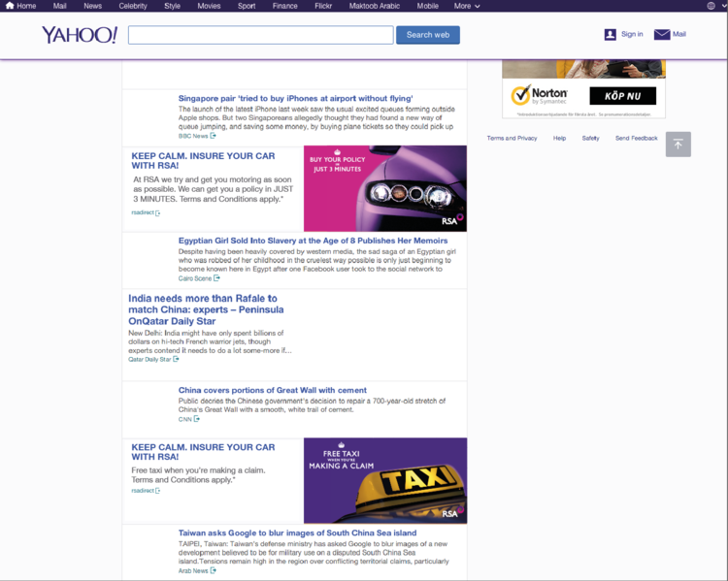Open Mail in the top navigation bar
The width and height of the screenshot is (728, 581).
[x=59, y=6]
